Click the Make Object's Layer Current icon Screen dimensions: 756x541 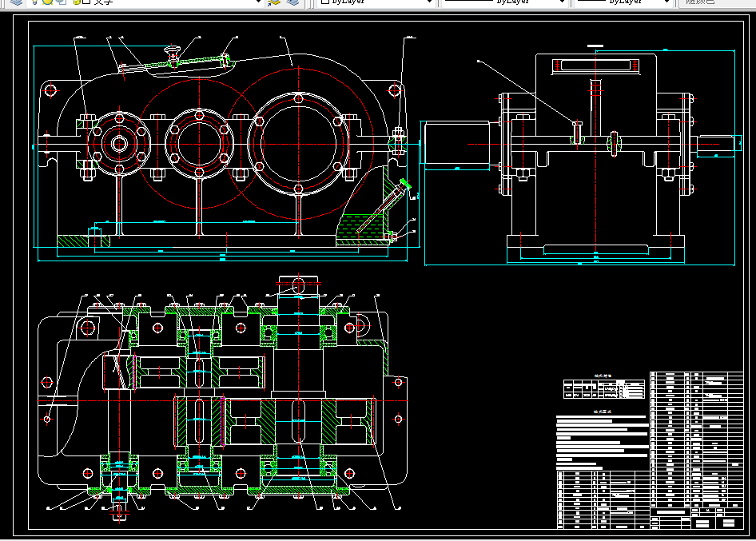click(274, 2)
